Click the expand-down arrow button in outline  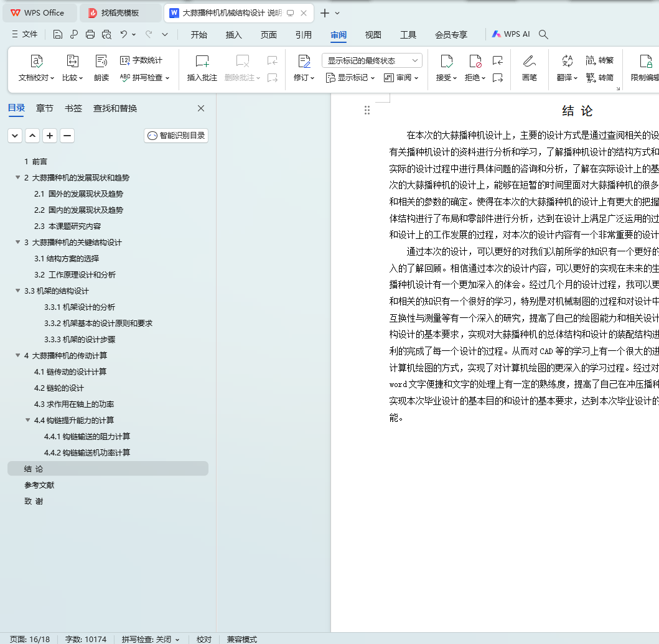[15, 136]
